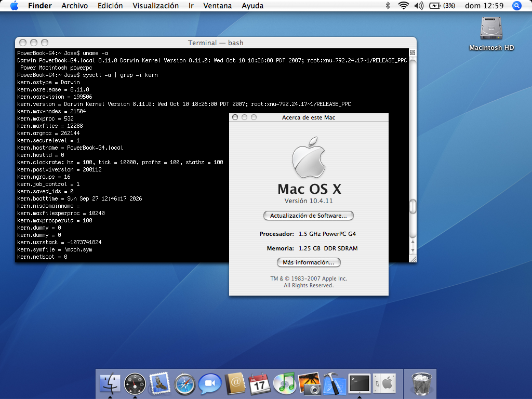Show the battery status menu
The width and height of the screenshot is (532, 399).
[442, 5]
